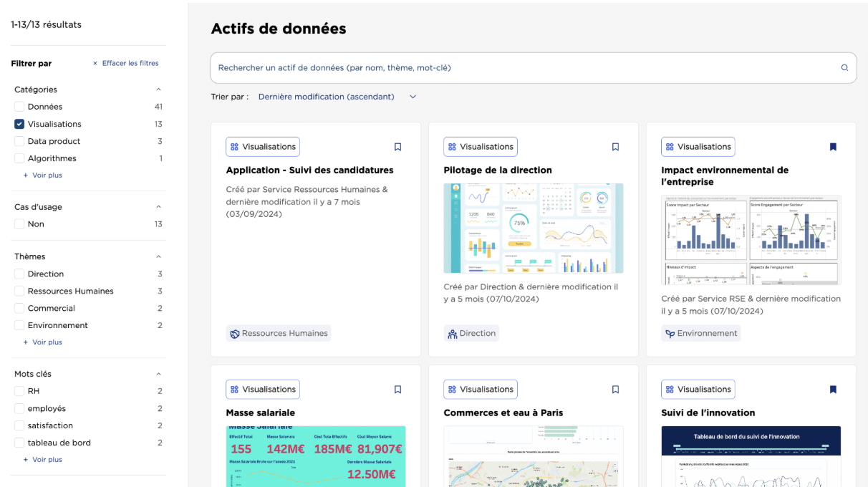Click Effacer les filtres link
The width and height of the screenshot is (868, 487).
pos(126,63)
